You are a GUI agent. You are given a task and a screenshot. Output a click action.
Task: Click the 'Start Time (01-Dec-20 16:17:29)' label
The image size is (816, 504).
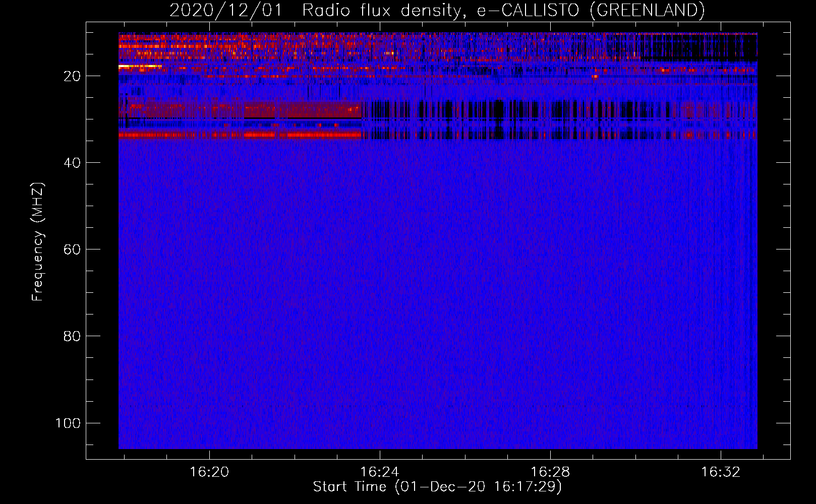click(437, 487)
